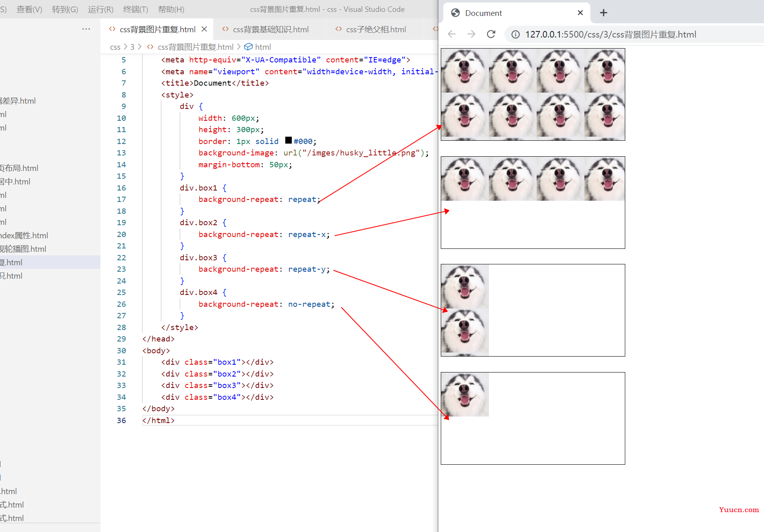Click the css背景图片重复.html breadcrumb
The image size is (764, 532).
[x=195, y=47]
